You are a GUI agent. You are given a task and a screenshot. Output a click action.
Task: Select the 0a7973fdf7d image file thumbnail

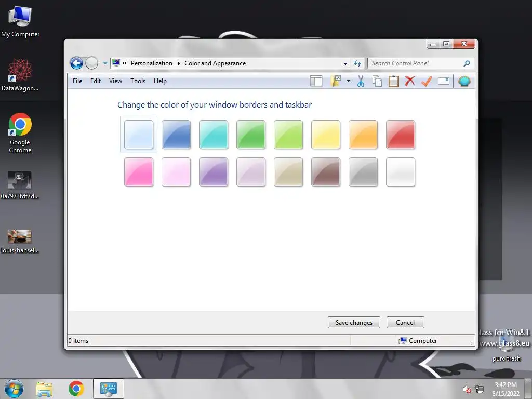[x=20, y=185]
